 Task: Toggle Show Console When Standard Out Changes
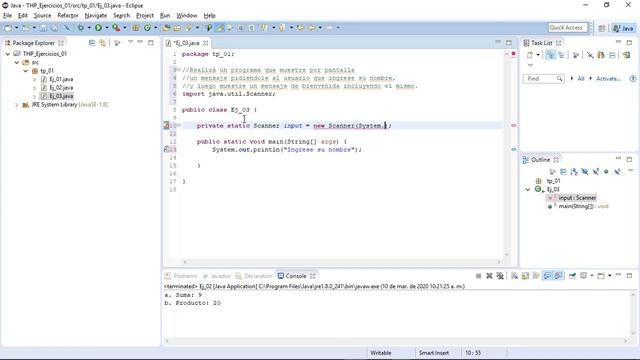[x=547, y=276]
